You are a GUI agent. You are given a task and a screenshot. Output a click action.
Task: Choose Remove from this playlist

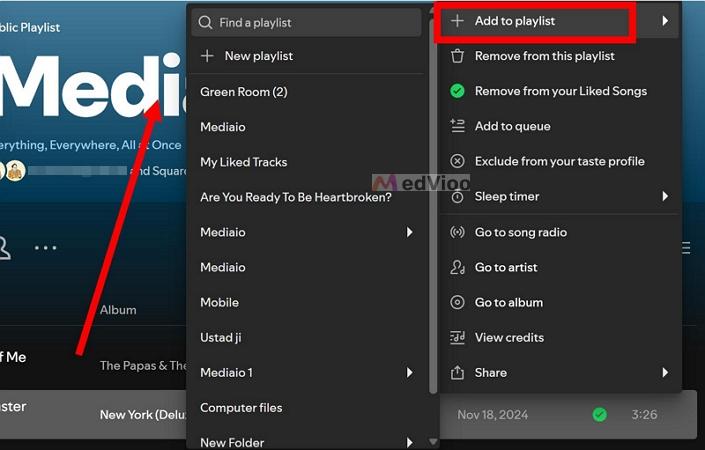click(559, 56)
